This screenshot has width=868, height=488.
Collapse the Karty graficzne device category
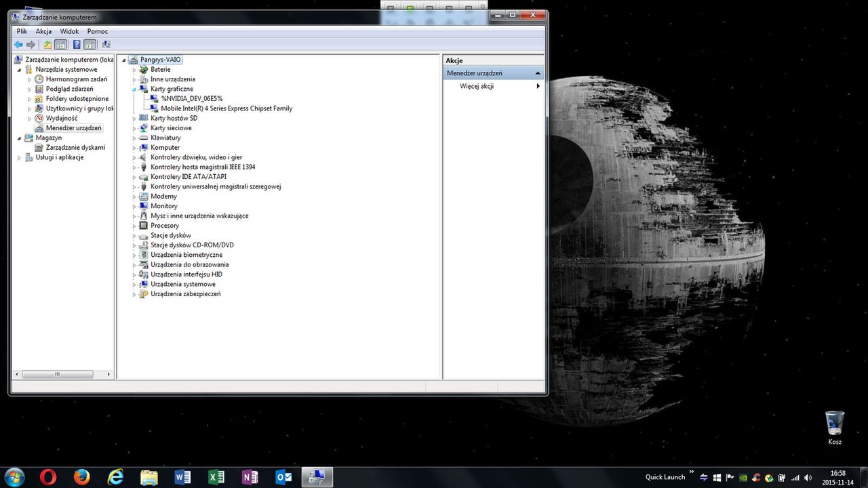pyautogui.click(x=134, y=89)
